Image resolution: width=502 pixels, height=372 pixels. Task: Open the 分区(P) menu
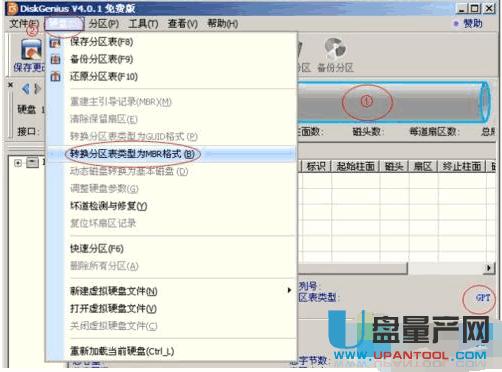click(x=104, y=24)
